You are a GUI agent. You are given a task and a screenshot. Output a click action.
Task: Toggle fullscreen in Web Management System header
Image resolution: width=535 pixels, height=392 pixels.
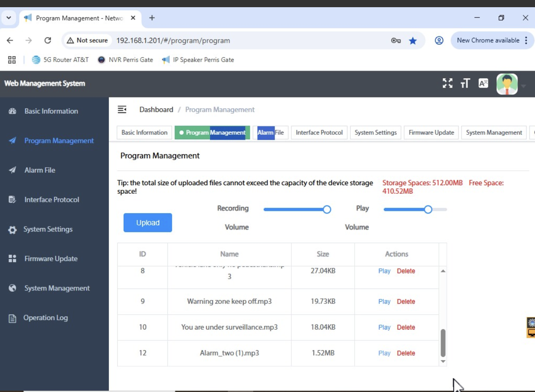[x=447, y=83]
